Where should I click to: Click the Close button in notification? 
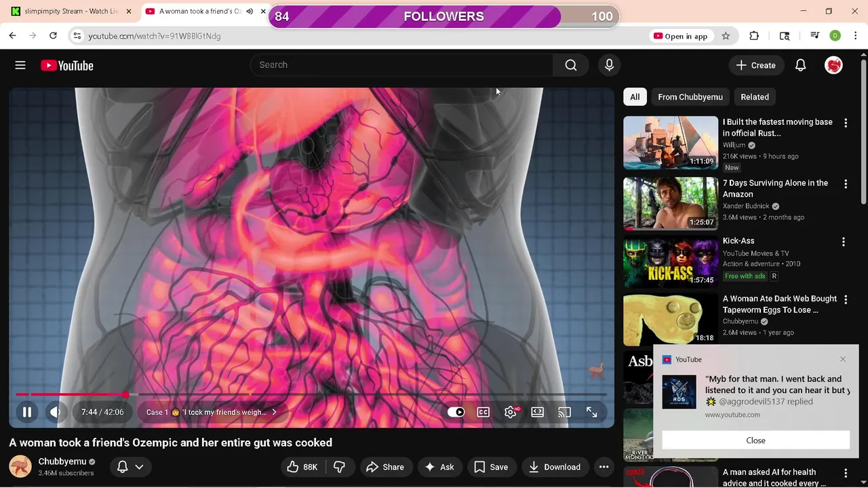pos(755,441)
